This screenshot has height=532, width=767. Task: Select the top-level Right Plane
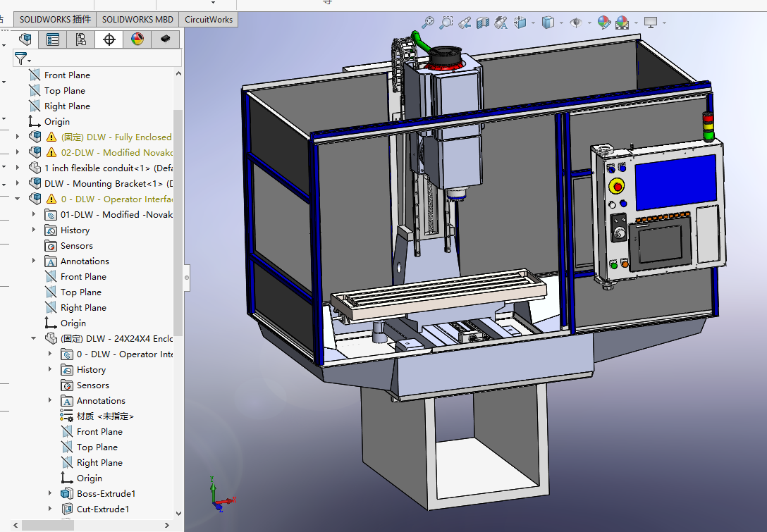click(67, 106)
